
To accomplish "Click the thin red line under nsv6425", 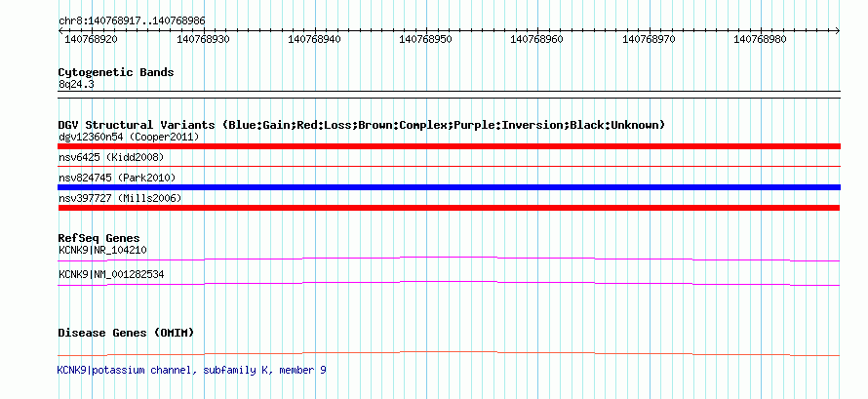I will (x=449, y=166).
